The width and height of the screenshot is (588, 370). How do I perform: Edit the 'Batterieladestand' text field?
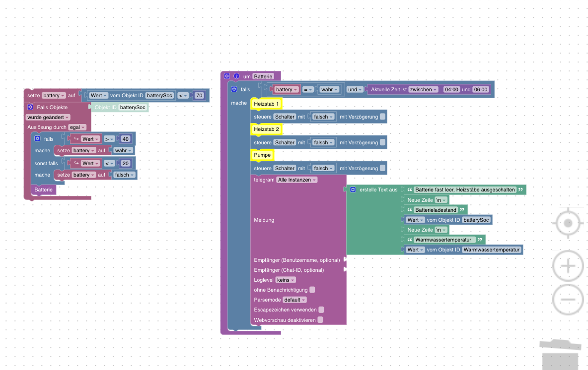(436, 210)
